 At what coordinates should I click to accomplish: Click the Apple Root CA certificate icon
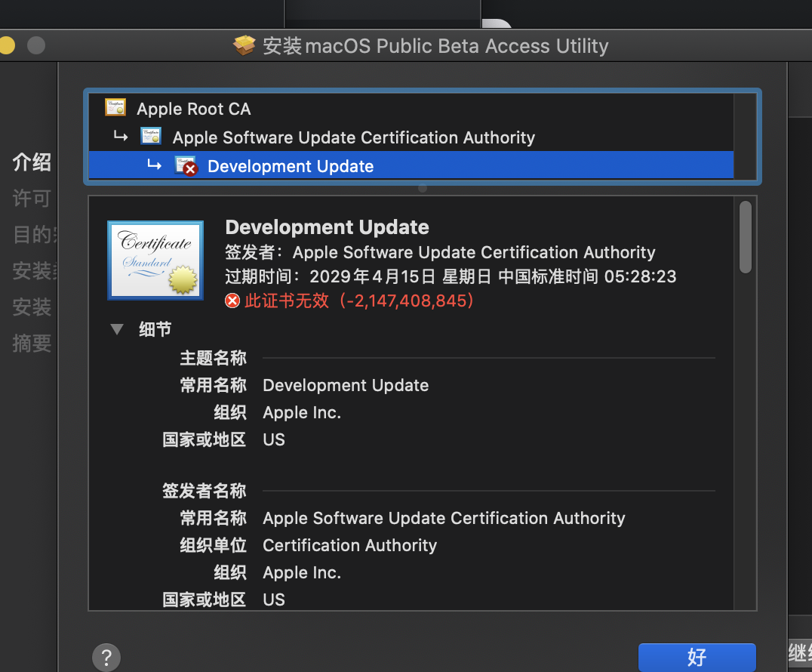coord(115,108)
